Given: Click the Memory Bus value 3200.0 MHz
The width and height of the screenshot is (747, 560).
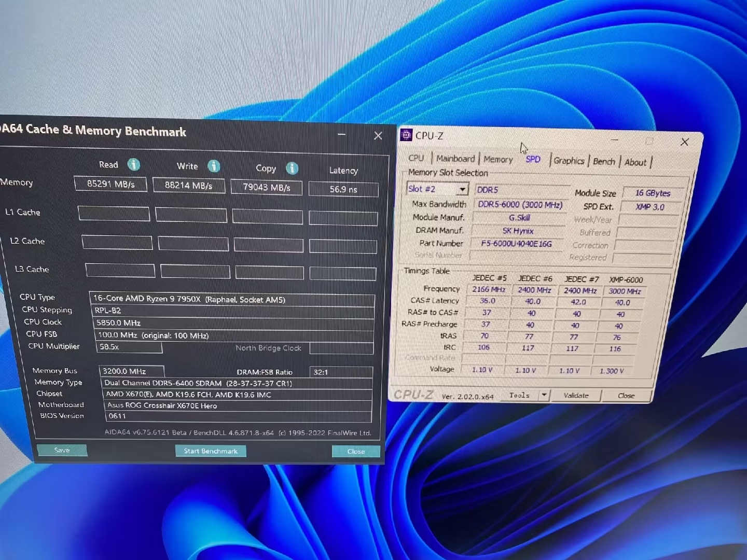Looking at the screenshot, I should click(x=132, y=371).
